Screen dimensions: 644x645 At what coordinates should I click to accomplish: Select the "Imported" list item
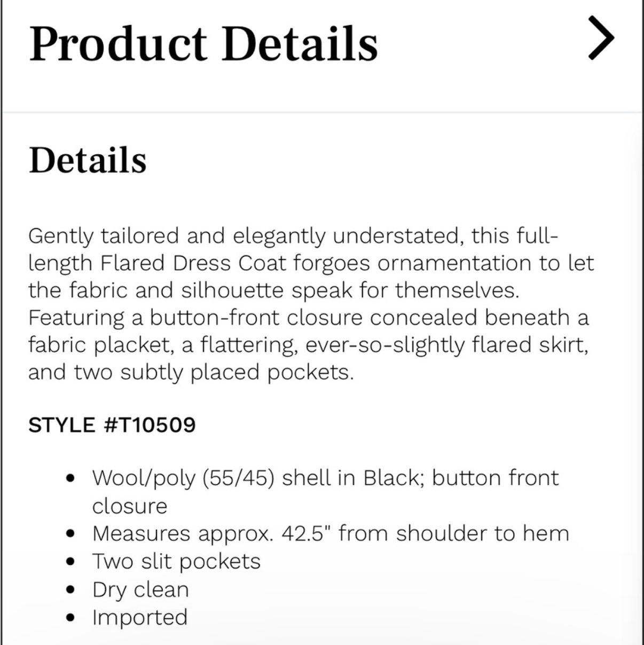point(140,618)
